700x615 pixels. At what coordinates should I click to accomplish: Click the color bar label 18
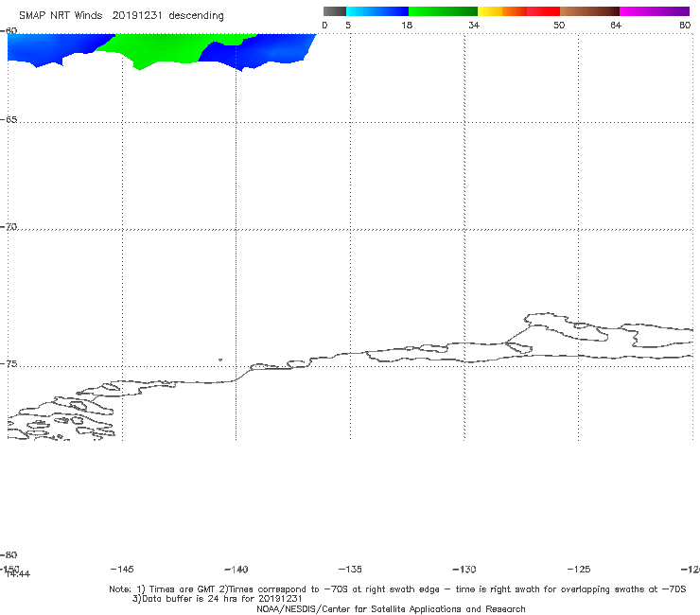point(407,25)
